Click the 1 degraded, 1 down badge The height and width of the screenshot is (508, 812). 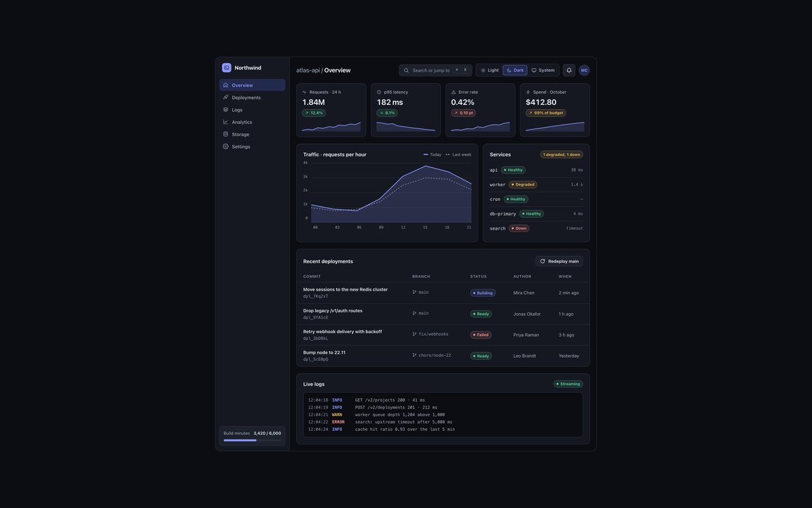562,154
